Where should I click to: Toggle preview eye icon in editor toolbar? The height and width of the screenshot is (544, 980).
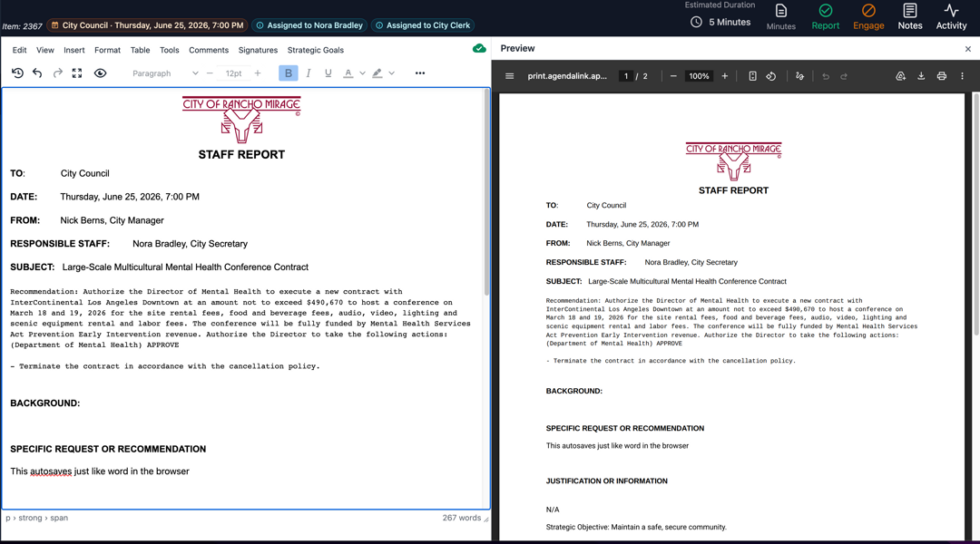(100, 73)
